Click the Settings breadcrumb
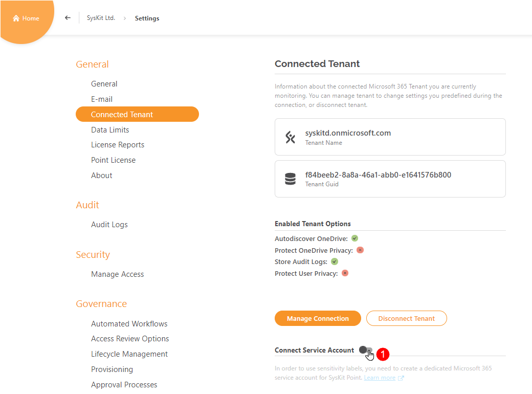Image resolution: width=532 pixels, height=394 pixels. tap(147, 18)
